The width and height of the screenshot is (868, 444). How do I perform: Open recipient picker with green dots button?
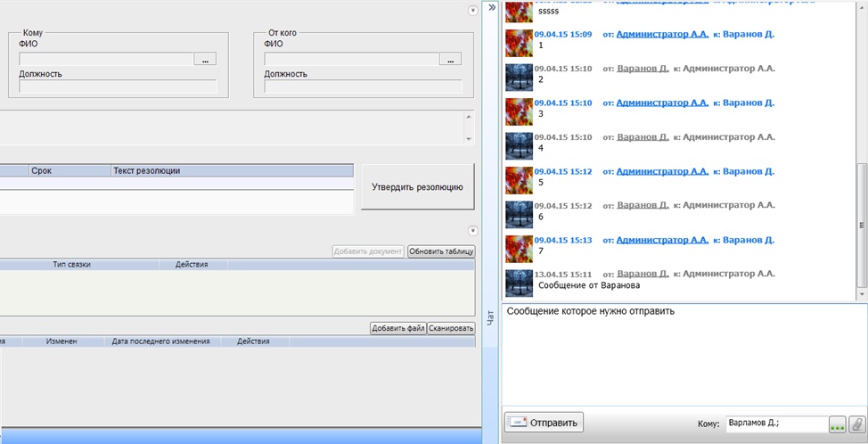[x=837, y=424]
